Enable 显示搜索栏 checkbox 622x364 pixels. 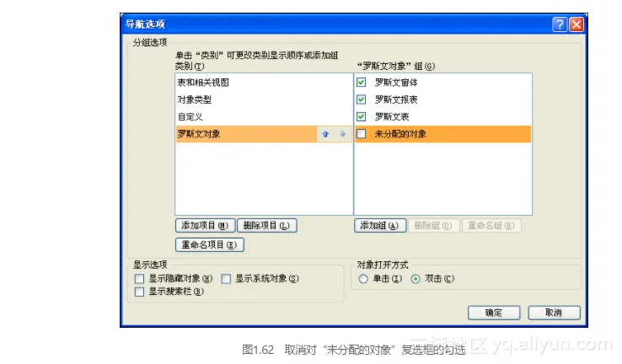pyautogui.click(x=139, y=292)
